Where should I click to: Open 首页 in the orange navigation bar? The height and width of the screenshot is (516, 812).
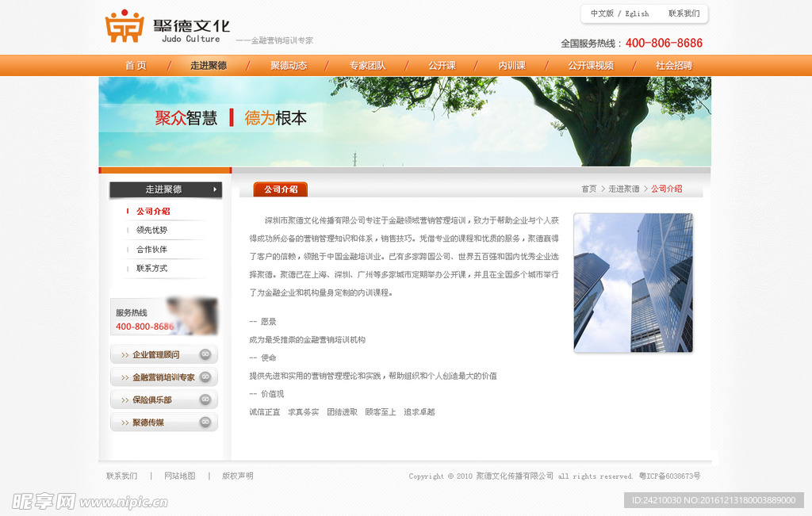tap(136, 66)
